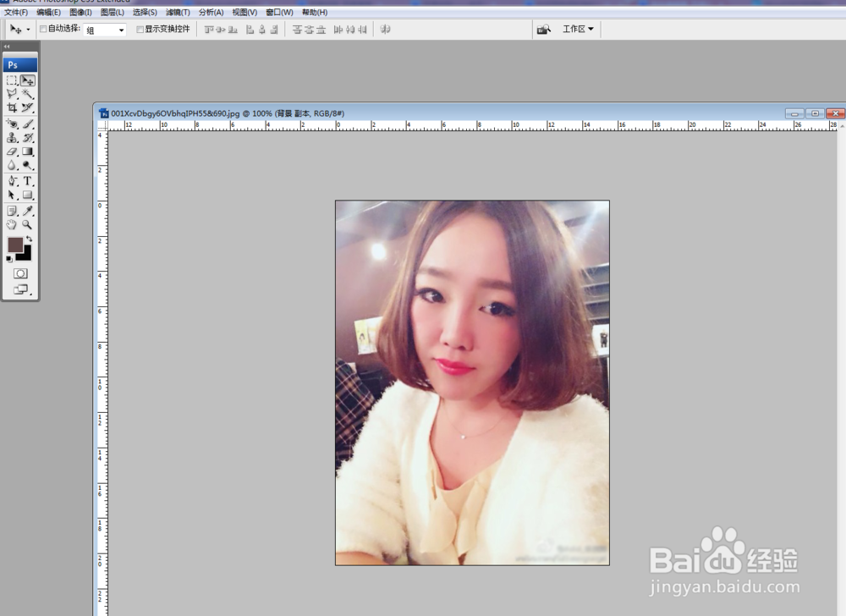
Task: Open the 视图(V) menu
Action: [244, 12]
